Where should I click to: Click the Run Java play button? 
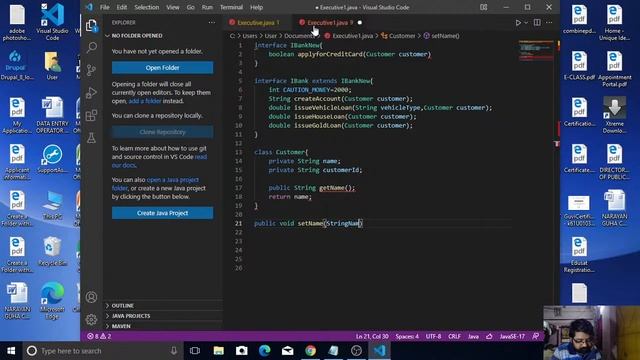pyautogui.click(x=518, y=23)
